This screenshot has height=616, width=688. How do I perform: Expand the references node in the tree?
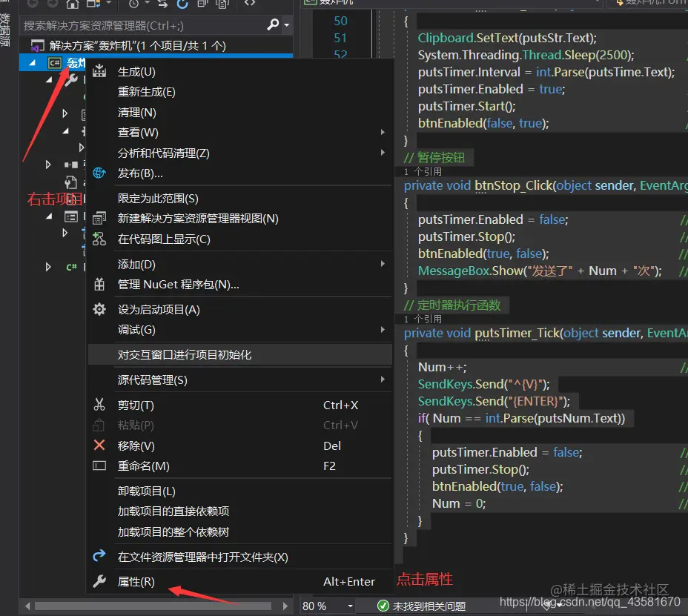point(48,165)
